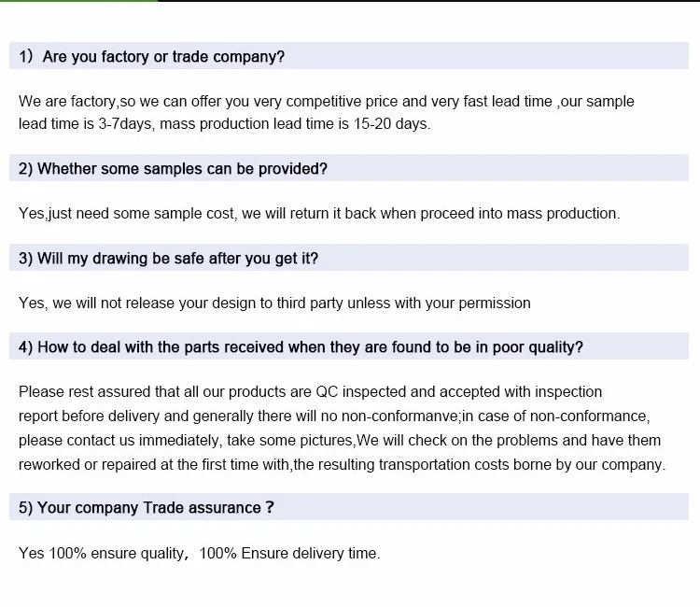
Task: Click the '3-7days' sample lead time text
Action: point(126,123)
